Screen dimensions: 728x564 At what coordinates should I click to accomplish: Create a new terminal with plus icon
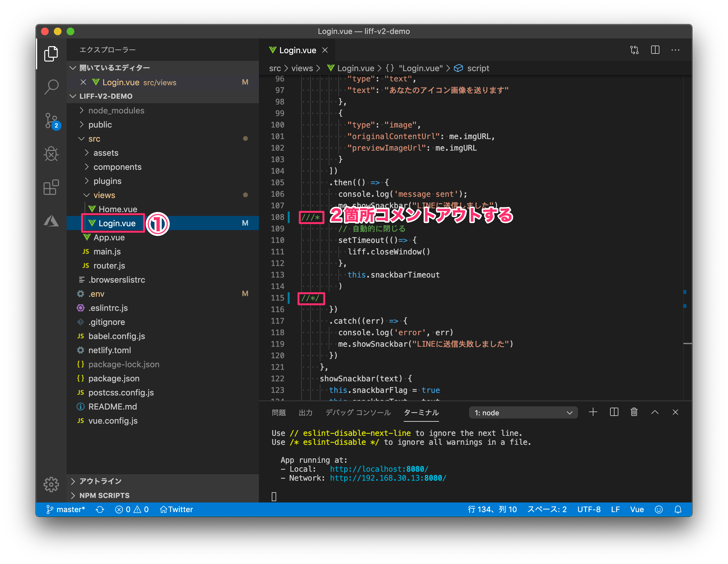click(x=593, y=412)
